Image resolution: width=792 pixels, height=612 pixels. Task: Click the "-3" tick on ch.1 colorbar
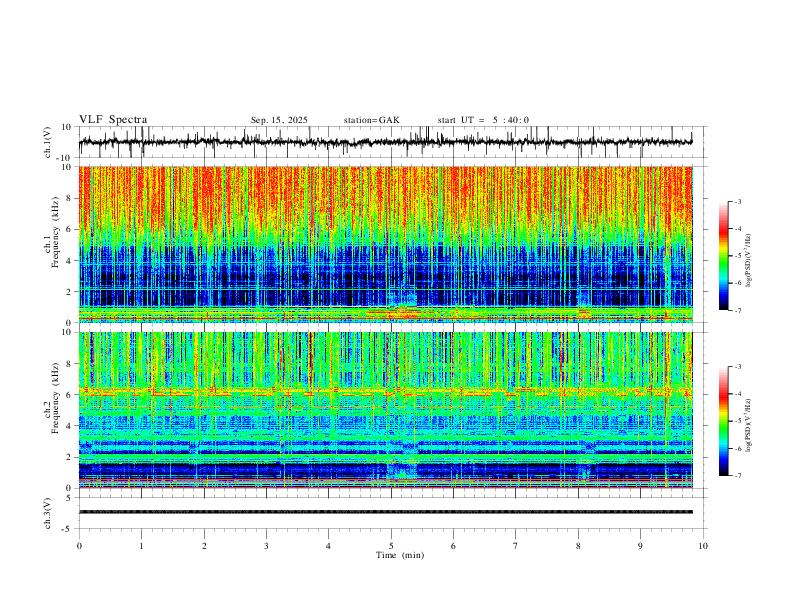click(x=737, y=201)
